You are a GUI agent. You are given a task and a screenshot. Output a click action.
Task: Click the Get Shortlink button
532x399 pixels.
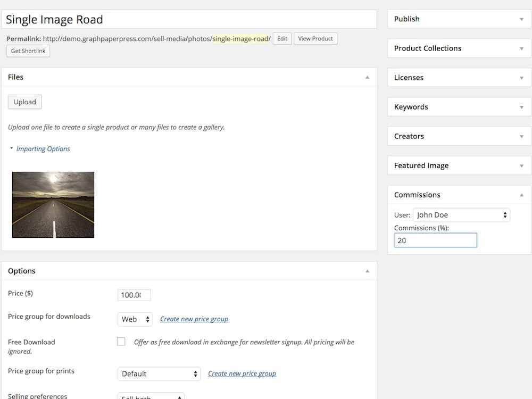click(x=28, y=51)
